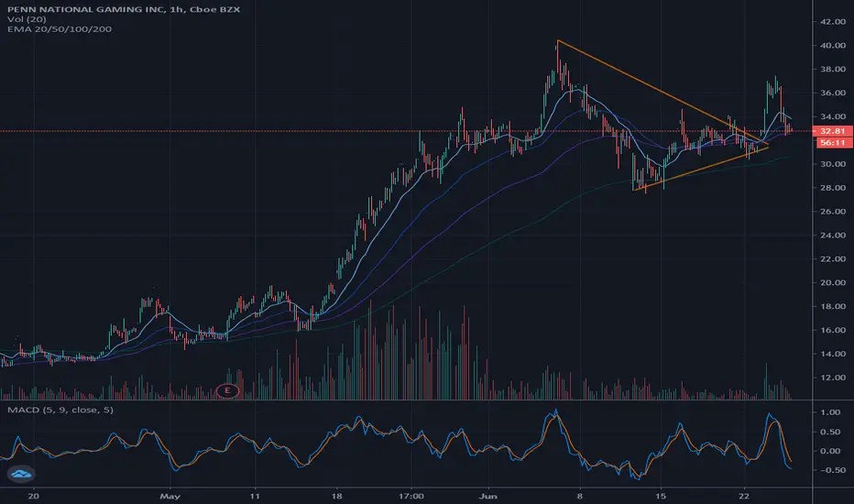
Task: Select the MACD (5, 9, close, 5) label
Action: point(60,410)
